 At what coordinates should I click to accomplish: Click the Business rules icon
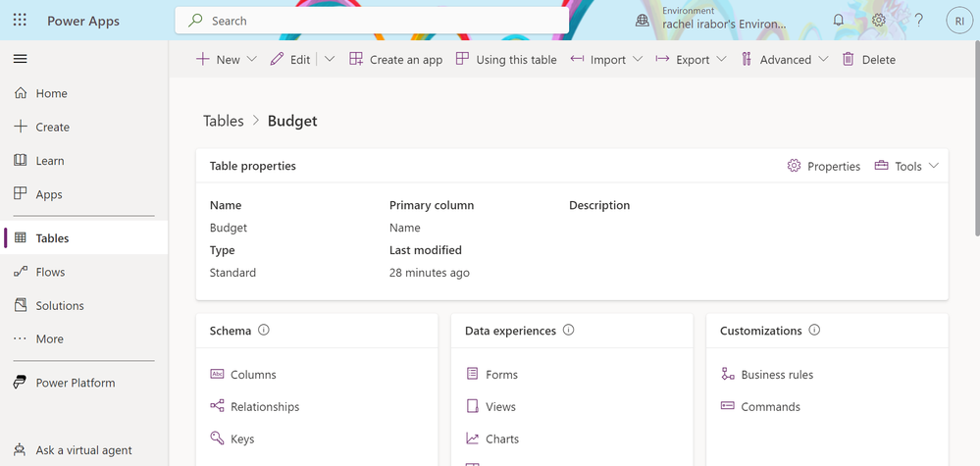[x=728, y=374]
